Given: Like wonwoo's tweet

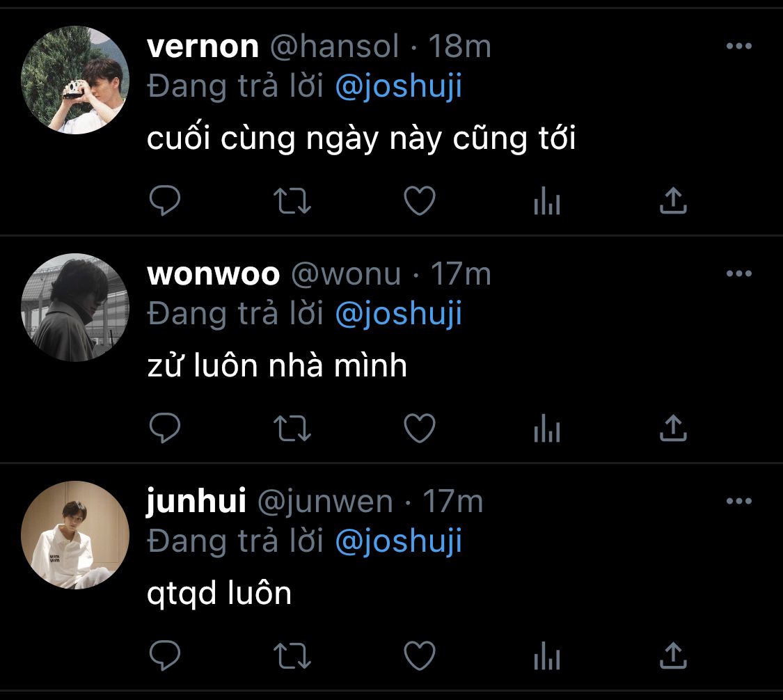Looking at the screenshot, I should (x=420, y=428).
